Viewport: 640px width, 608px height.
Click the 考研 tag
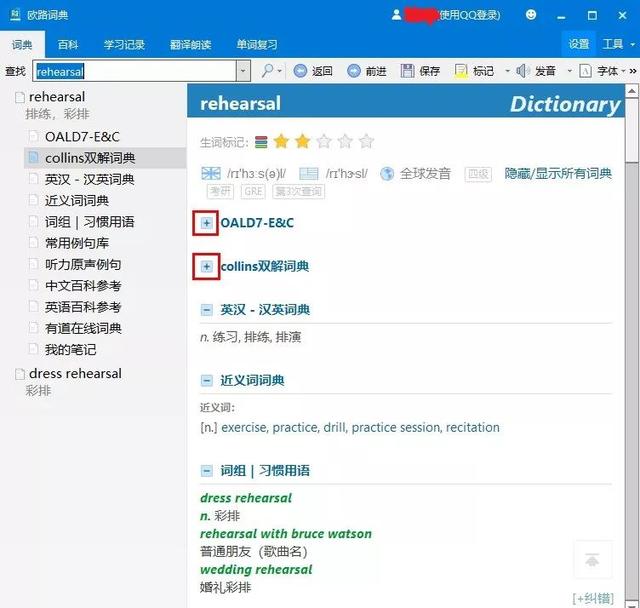point(220,191)
